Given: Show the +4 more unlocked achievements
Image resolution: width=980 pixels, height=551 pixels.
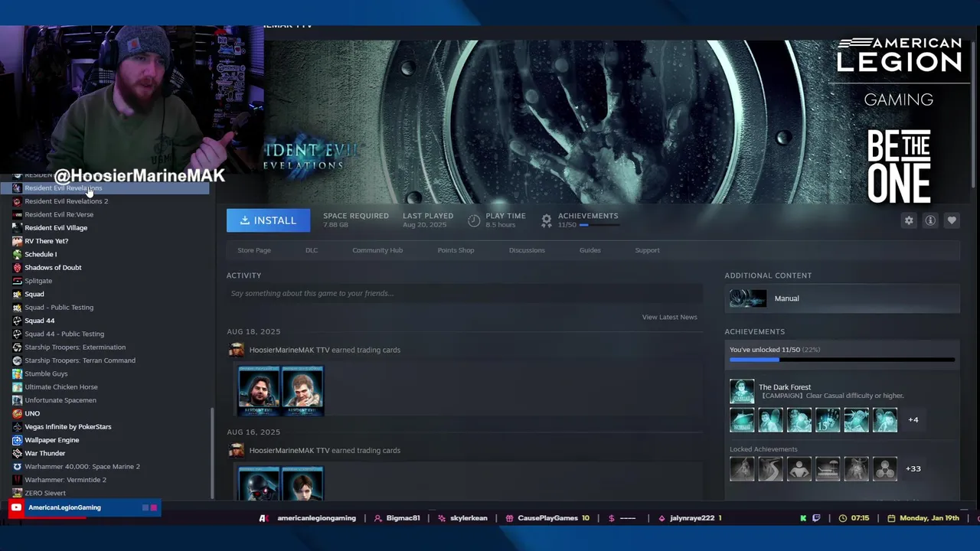Looking at the screenshot, I should 913,419.
